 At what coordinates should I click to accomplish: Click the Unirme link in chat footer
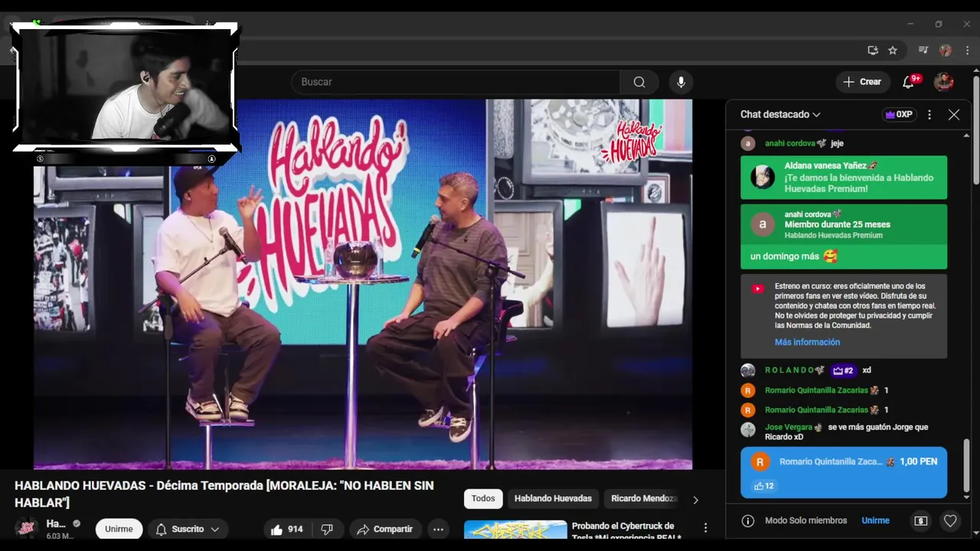pyautogui.click(x=875, y=520)
